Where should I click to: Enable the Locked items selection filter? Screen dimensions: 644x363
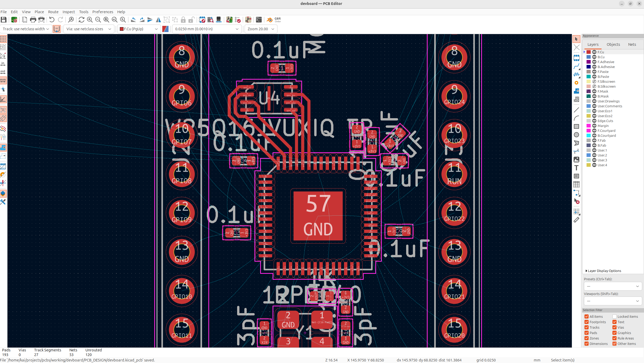pos(614,316)
